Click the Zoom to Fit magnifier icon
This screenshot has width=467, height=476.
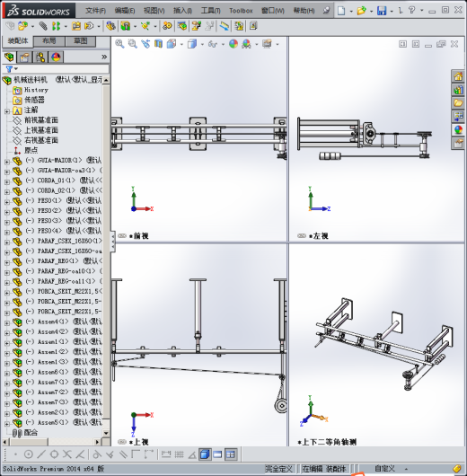[119, 44]
